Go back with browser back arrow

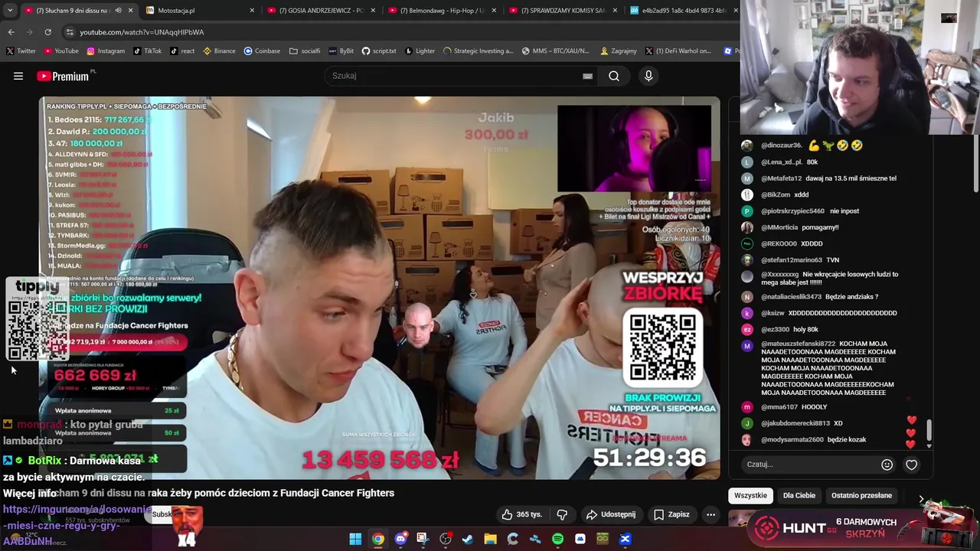point(11,32)
